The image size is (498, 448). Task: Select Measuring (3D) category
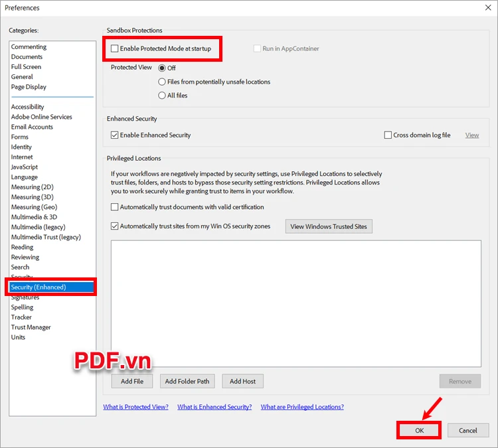tap(32, 197)
